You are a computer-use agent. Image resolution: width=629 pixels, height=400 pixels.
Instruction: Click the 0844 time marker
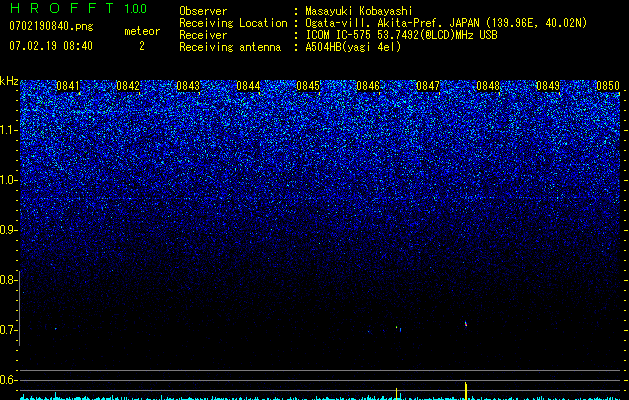(x=248, y=86)
